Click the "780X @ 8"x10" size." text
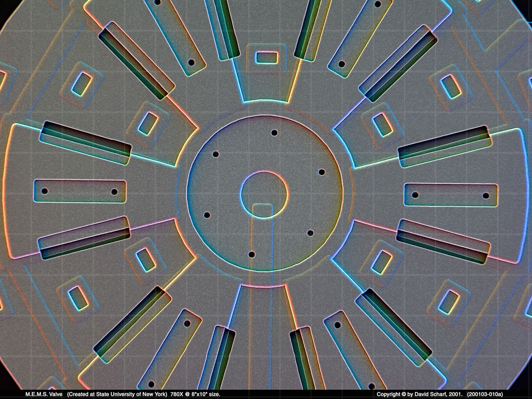The height and width of the screenshot is (399, 532). tap(195, 394)
